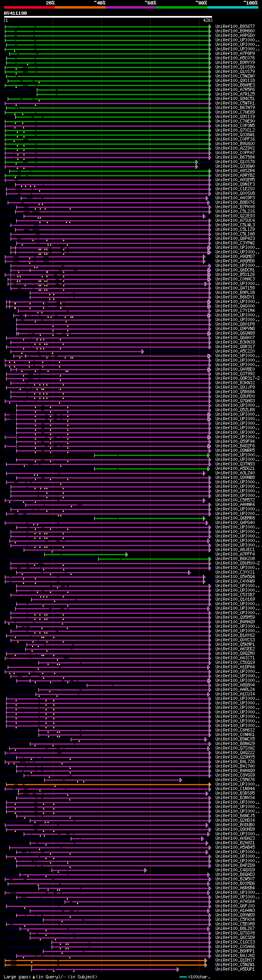This screenshot has width=262, height=980.
Task: Click UniRef100_Q9NIF3 in the hit list
Action: coord(235,184)
